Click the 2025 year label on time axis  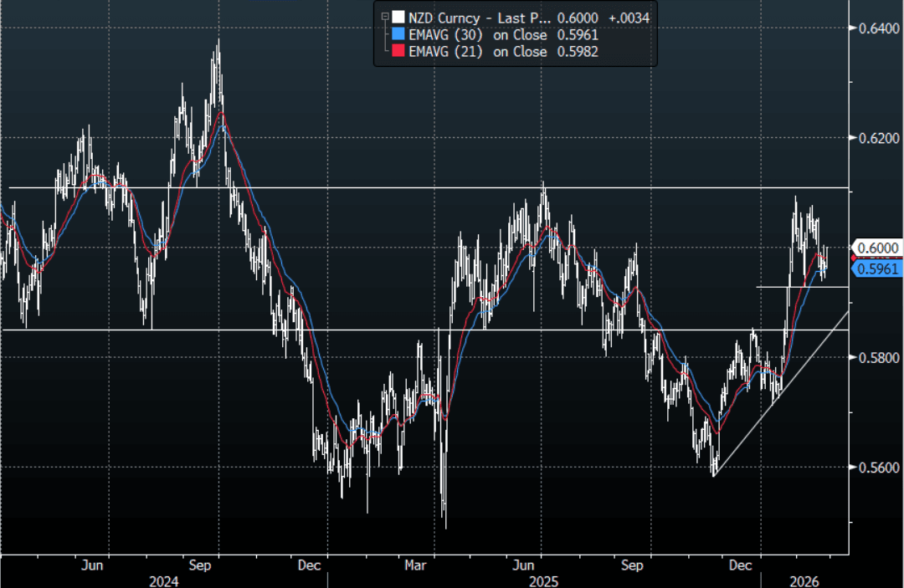coord(542,580)
